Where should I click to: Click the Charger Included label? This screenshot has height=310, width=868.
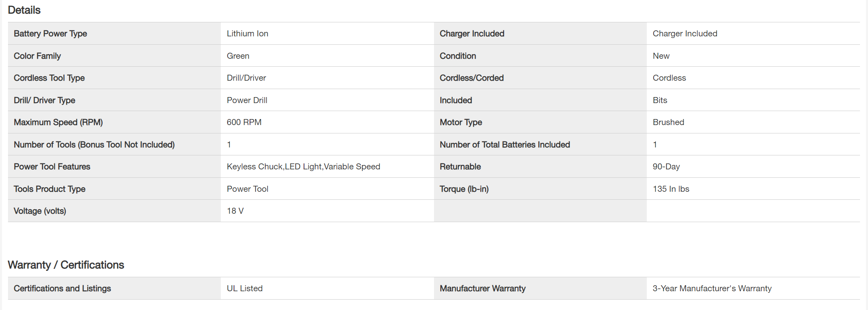[472, 34]
